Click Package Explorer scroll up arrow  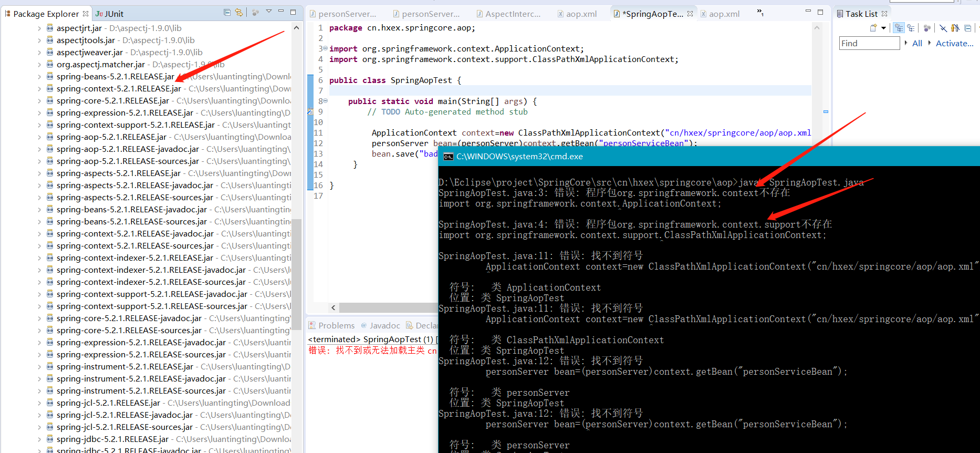(x=296, y=28)
